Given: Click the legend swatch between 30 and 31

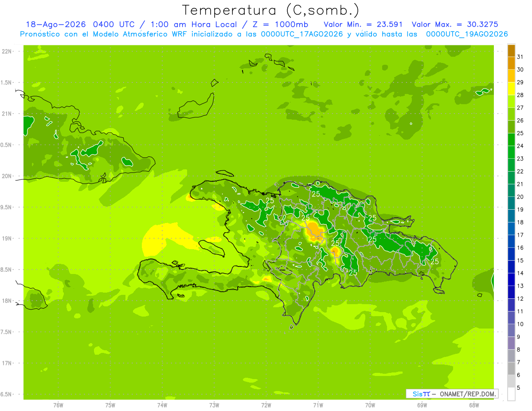Looking at the screenshot, I should click(x=511, y=63).
